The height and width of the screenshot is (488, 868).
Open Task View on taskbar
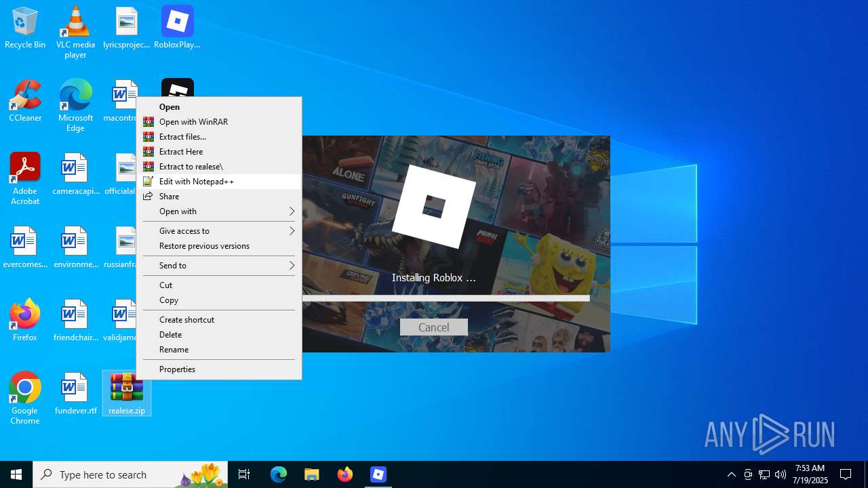point(244,474)
